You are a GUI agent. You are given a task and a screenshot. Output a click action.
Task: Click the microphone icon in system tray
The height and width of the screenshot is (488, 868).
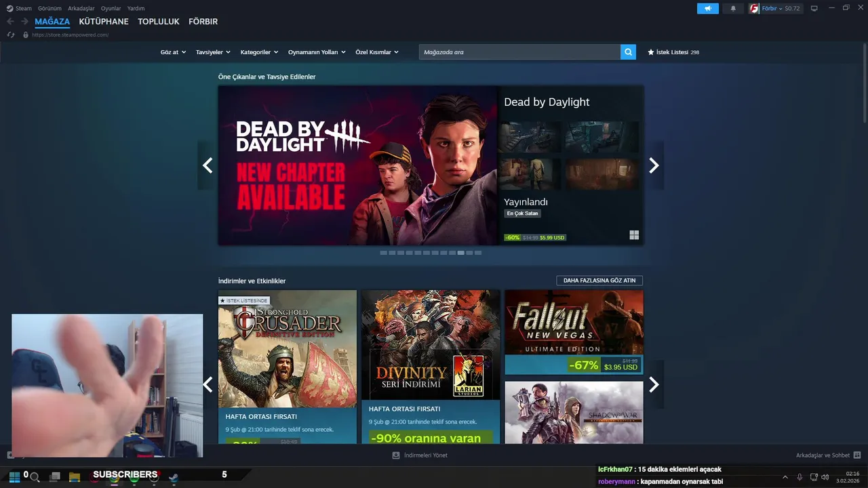point(800,477)
